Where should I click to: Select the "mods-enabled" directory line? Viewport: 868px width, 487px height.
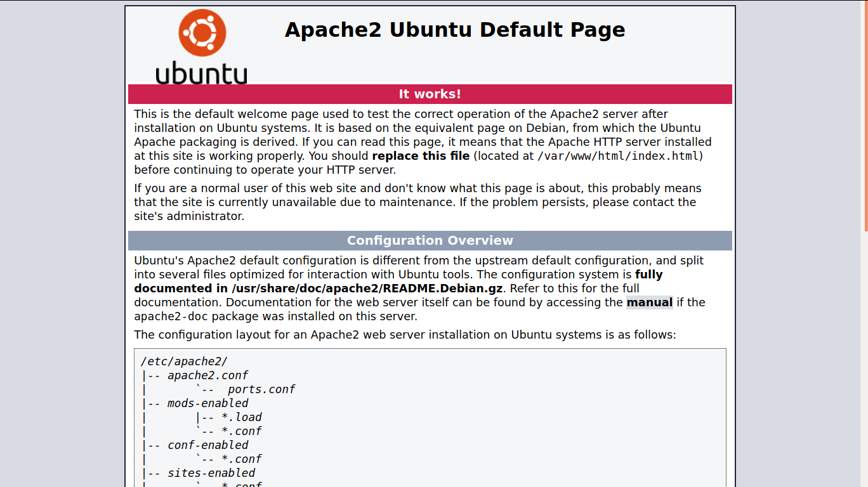click(207, 403)
